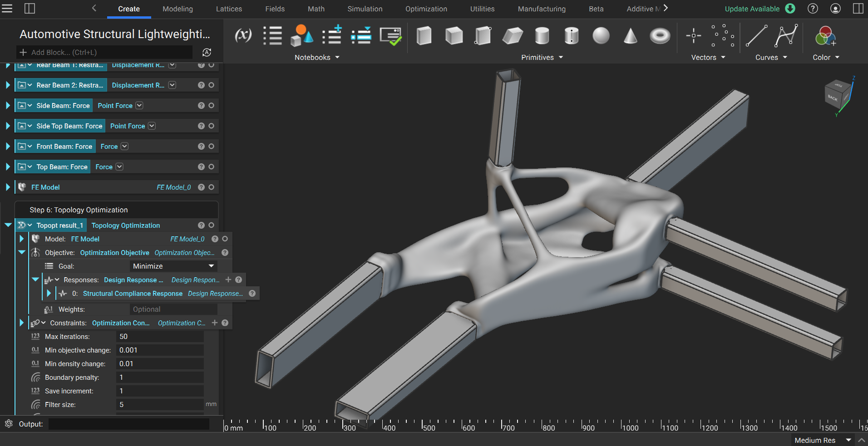The height and width of the screenshot is (446, 868).
Task: Toggle the right panel layout icon
Action: pos(858,9)
